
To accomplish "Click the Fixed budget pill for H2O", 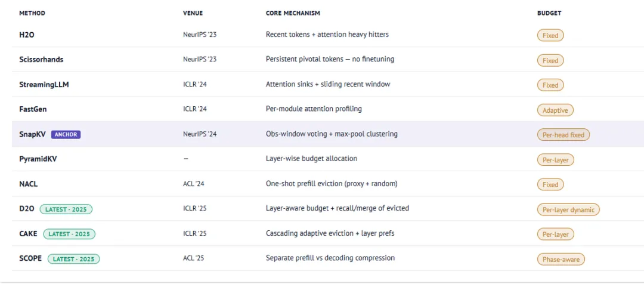I will (x=550, y=36).
